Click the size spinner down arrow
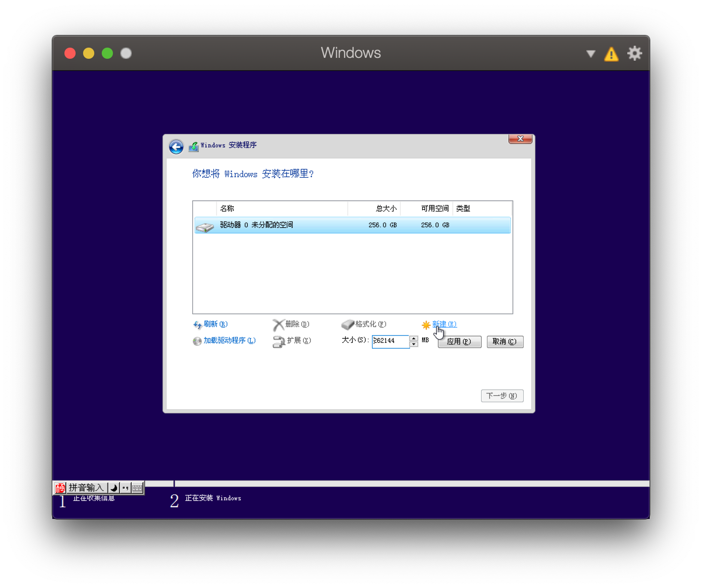The height and width of the screenshot is (588, 702). tap(414, 344)
